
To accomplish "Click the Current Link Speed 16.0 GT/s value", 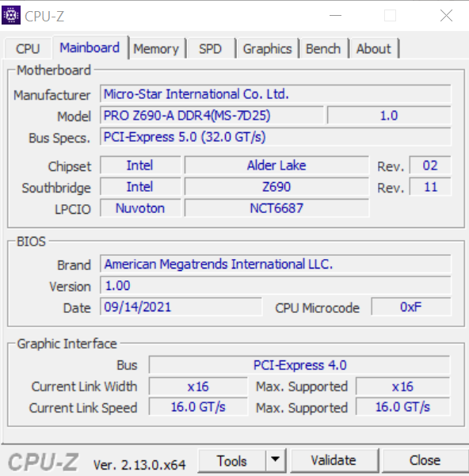I will pyautogui.click(x=198, y=407).
